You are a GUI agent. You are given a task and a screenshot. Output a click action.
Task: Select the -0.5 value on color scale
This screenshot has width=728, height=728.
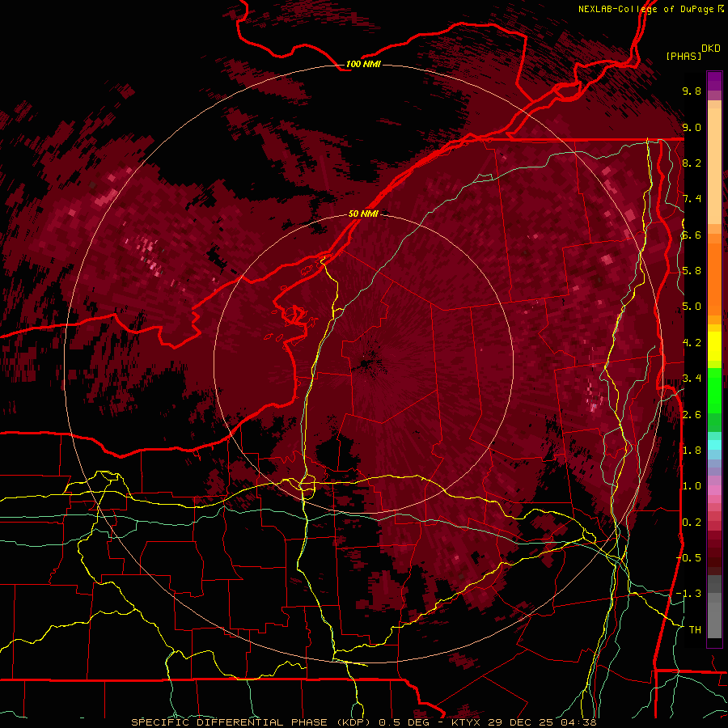pyautogui.click(x=688, y=558)
